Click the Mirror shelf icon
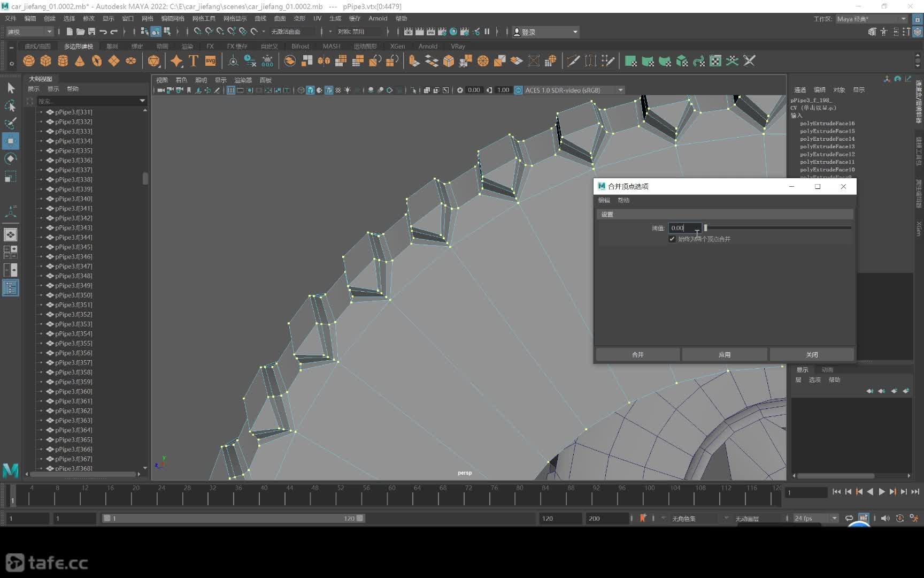Screen dimensions: 924x578 click(x=324, y=61)
